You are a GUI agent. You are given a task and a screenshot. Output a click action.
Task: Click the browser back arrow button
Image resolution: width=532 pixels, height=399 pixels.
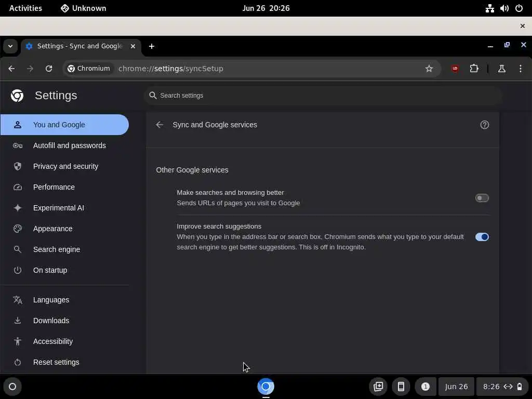[x=11, y=69]
